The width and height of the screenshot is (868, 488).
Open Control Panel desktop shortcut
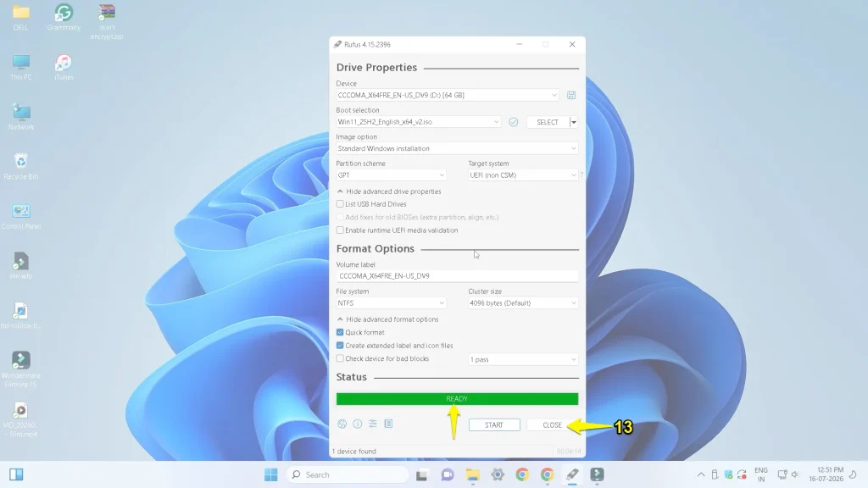pyautogui.click(x=21, y=216)
